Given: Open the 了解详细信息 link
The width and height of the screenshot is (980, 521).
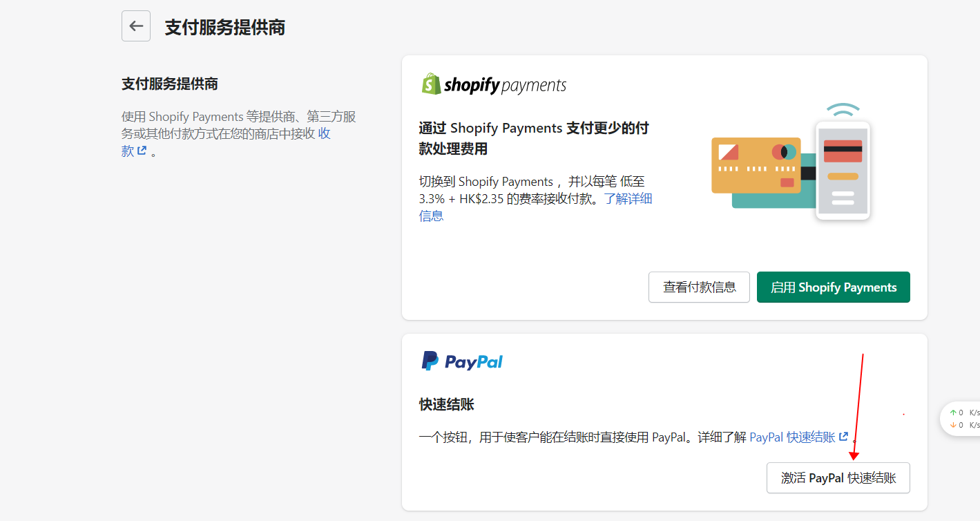Looking at the screenshot, I should [x=535, y=207].
